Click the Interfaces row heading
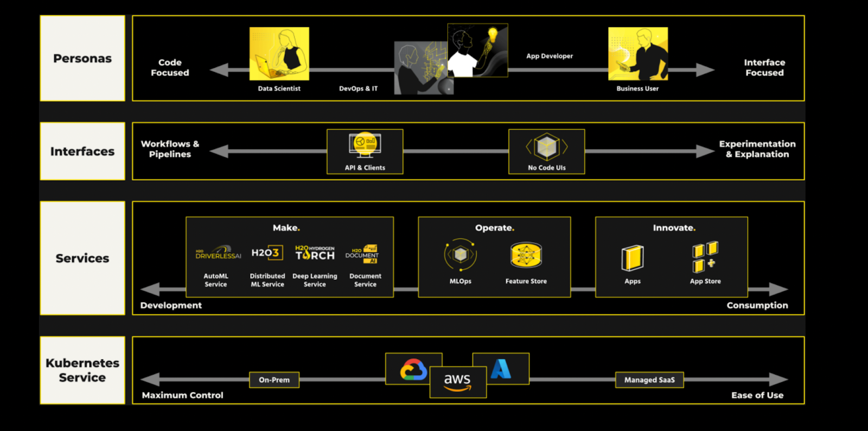The width and height of the screenshot is (868, 431). [82, 151]
